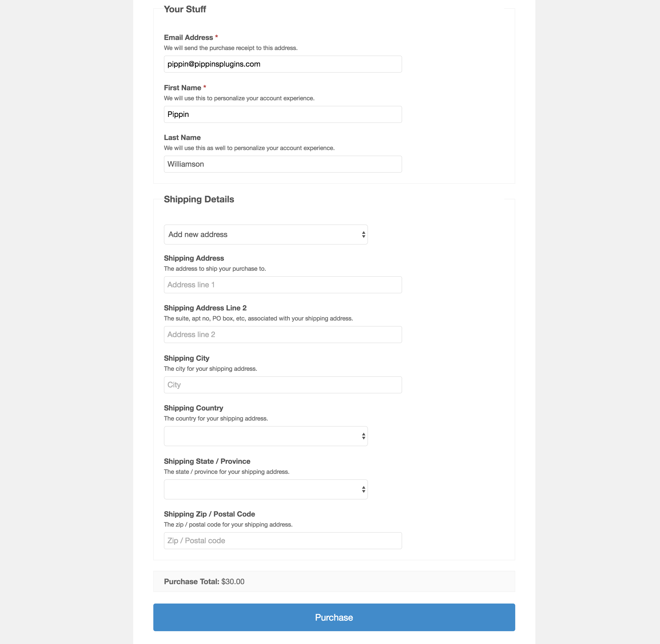Click the Shipping Country label text
Image resolution: width=660 pixels, height=644 pixels.
[194, 408]
